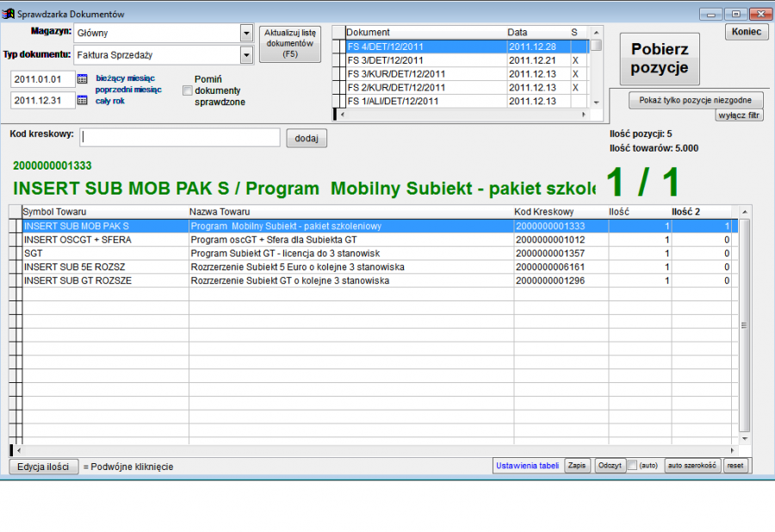Click the large 'Pobierz pozycje' button

[x=660, y=59]
